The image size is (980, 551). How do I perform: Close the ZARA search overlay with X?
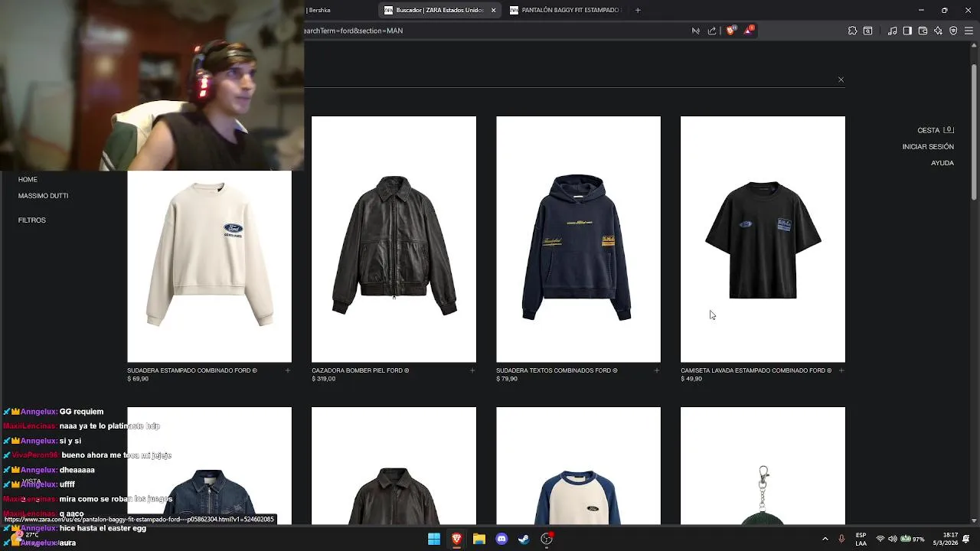841,80
